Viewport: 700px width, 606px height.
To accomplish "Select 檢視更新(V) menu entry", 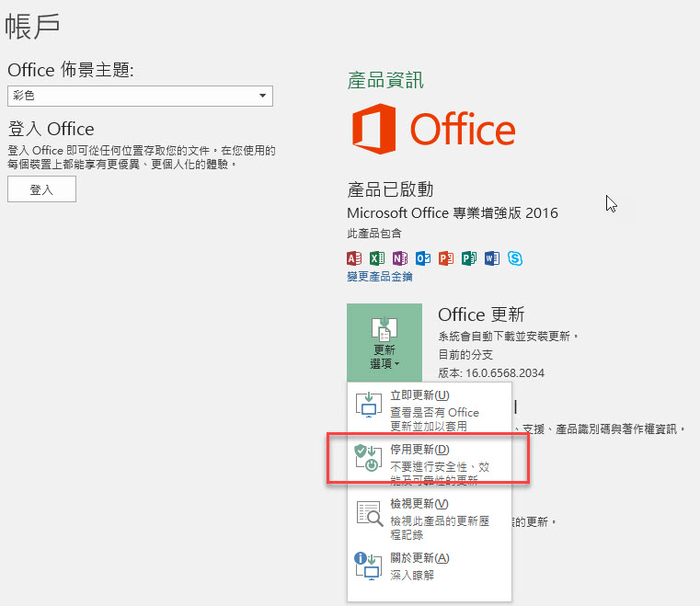I will 429,518.
